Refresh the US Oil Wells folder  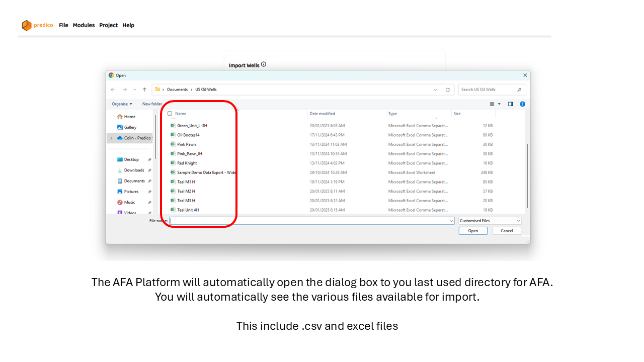coord(447,89)
